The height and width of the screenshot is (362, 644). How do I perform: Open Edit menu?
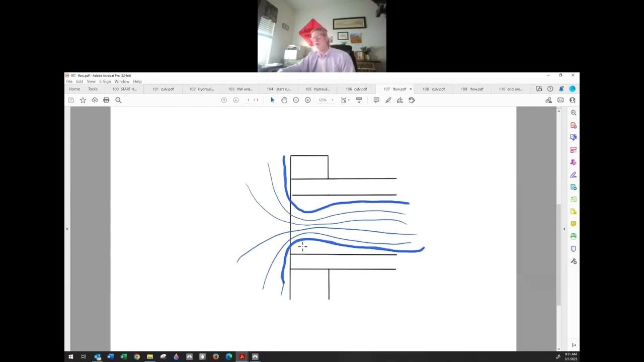(79, 81)
